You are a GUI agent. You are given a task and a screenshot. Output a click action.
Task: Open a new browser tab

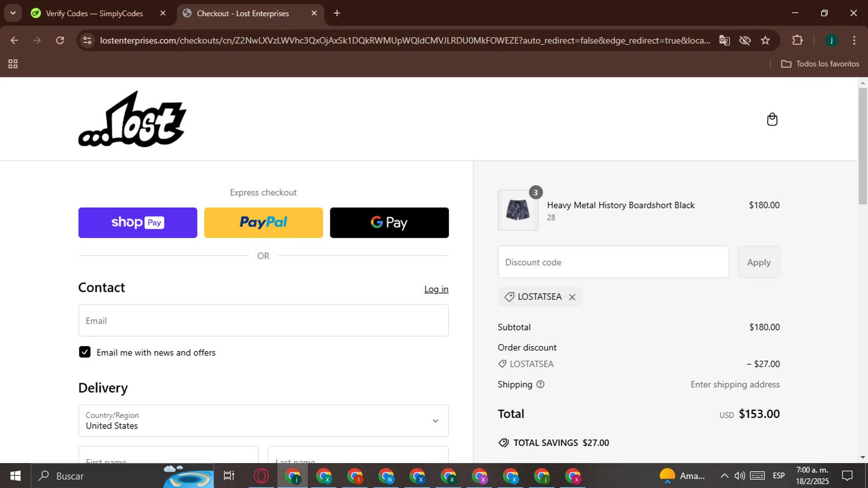coord(337,13)
